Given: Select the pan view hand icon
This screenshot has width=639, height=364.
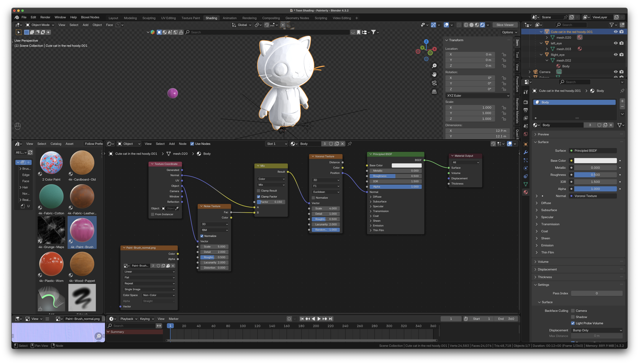Looking at the screenshot, I should click(434, 74).
